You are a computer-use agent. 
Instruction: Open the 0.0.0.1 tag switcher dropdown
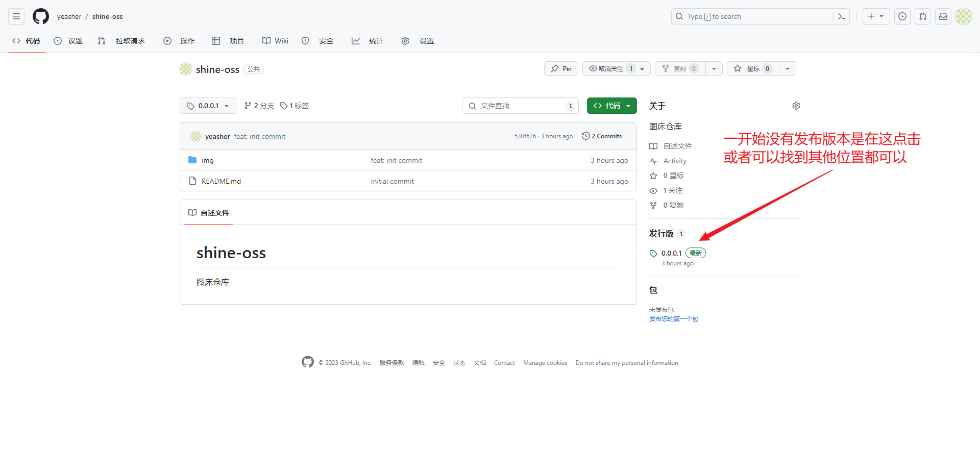[208, 106]
